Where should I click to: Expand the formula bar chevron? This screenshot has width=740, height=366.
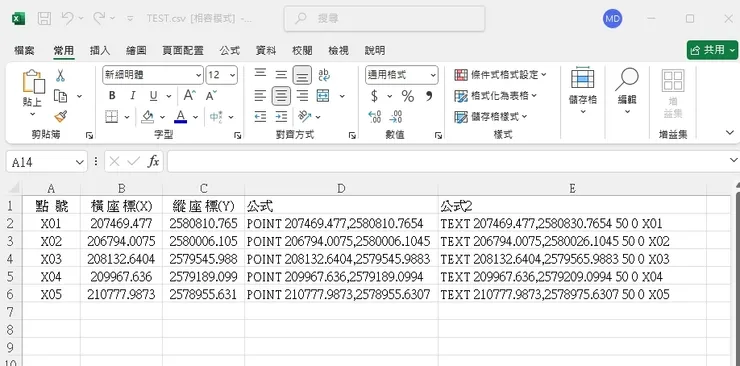733,161
